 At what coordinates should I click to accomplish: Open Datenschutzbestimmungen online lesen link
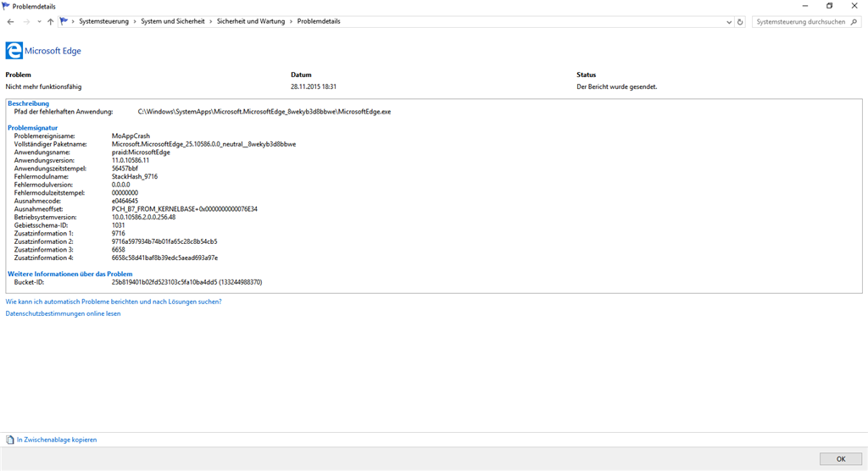[x=63, y=313]
